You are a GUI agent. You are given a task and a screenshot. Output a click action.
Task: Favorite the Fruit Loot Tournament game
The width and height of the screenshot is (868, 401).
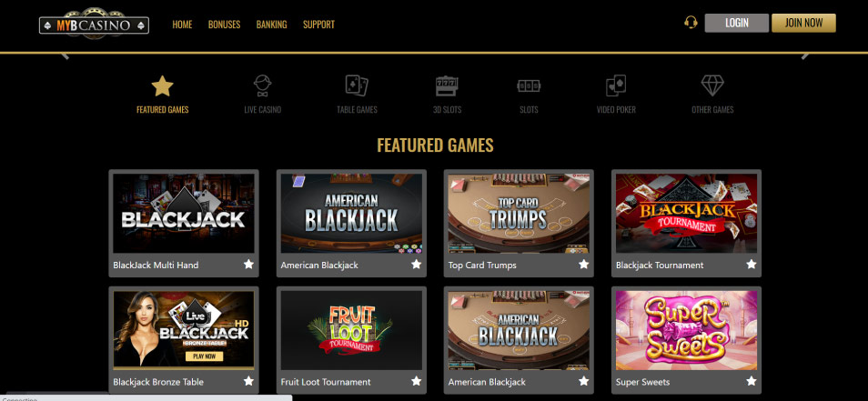click(417, 381)
